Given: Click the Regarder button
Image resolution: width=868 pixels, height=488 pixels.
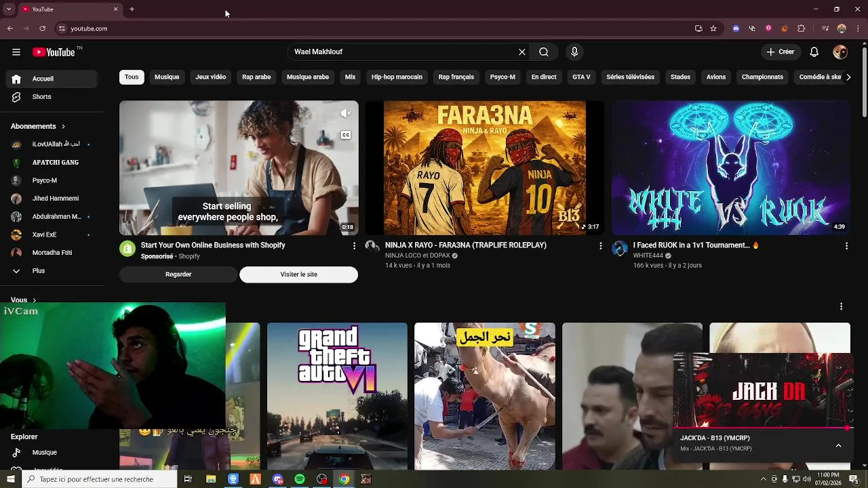Looking at the screenshot, I should [178, 274].
